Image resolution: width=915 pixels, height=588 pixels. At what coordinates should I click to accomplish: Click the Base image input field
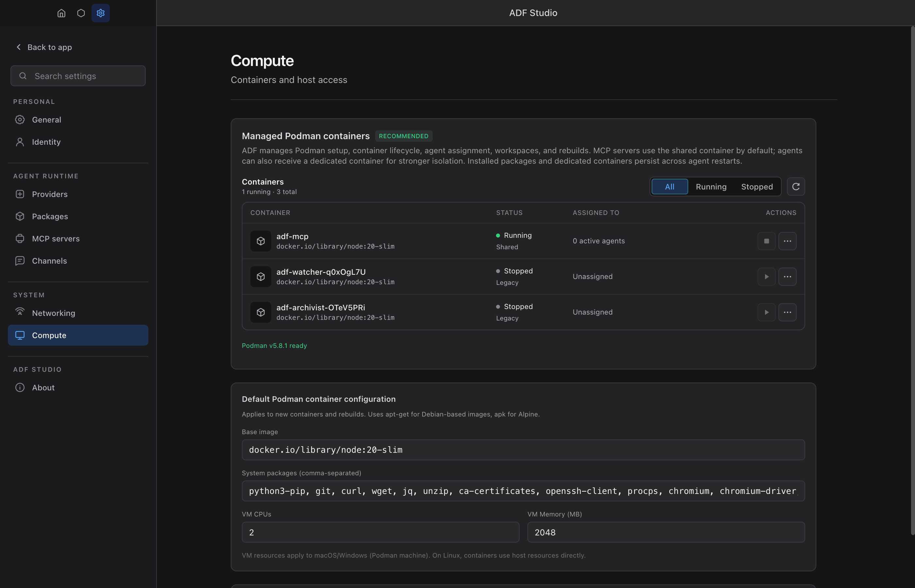523,450
